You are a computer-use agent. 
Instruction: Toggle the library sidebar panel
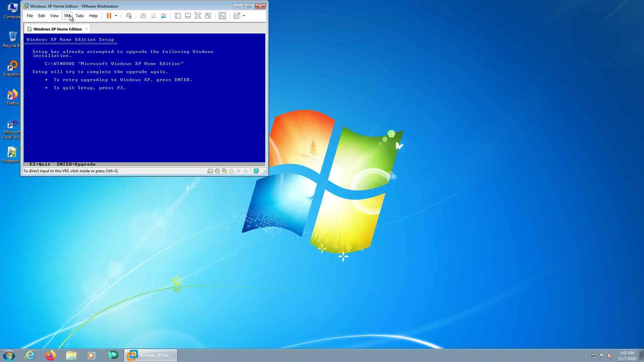pos(178,16)
